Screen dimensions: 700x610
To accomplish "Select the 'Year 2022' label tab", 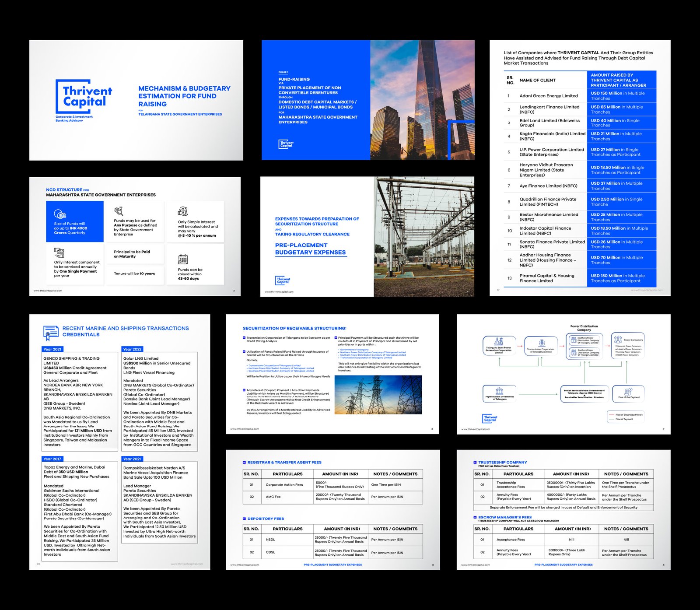I will click(x=133, y=349).
